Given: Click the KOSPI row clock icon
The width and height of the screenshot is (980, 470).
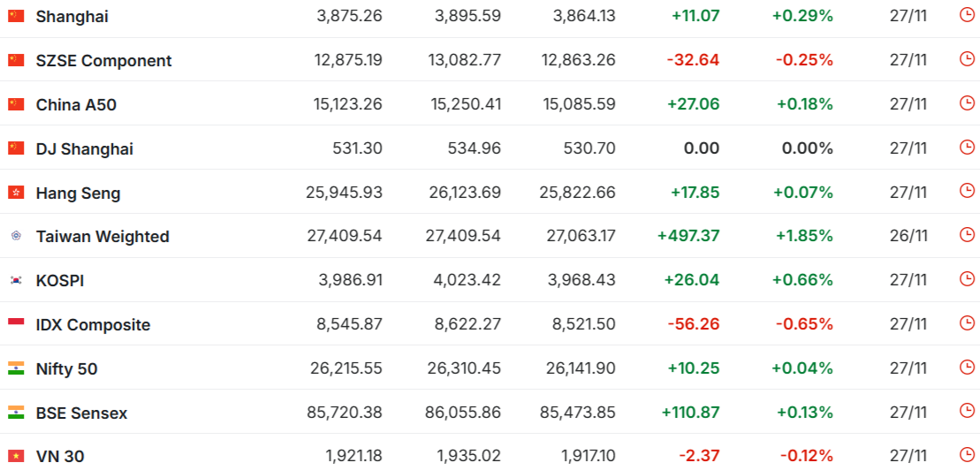Looking at the screenshot, I should pyautogui.click(x=967, y=279).
